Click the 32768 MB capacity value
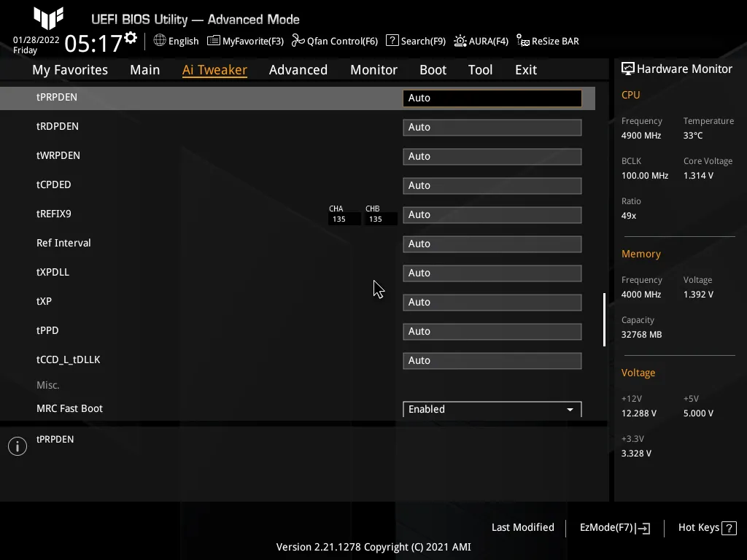 tap(642, 335)
